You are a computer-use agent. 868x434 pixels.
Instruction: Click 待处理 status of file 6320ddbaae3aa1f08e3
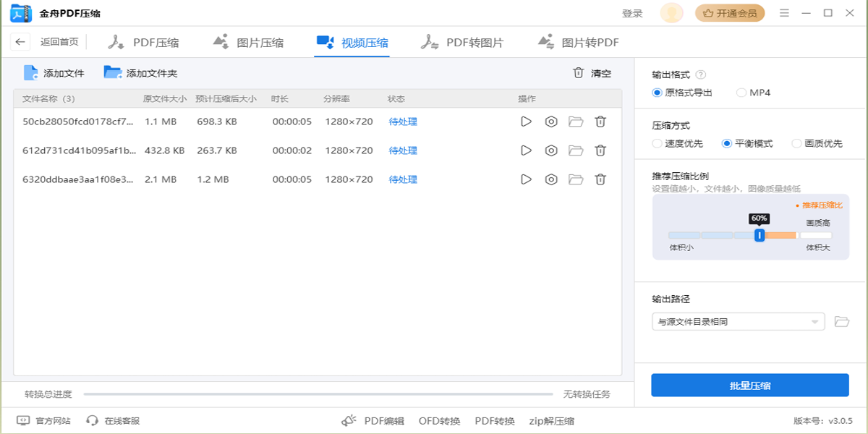click(403, 179)
